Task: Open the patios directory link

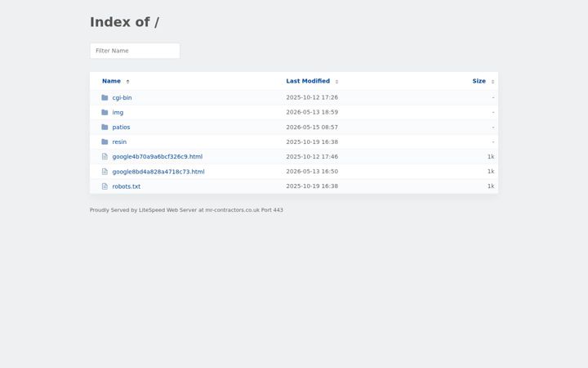Action: coord(121,127)
